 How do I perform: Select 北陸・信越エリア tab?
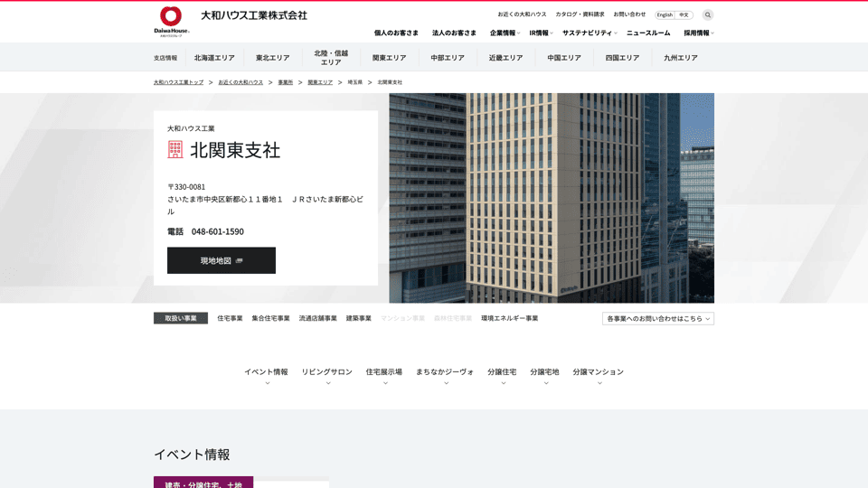tap(331, 58)
